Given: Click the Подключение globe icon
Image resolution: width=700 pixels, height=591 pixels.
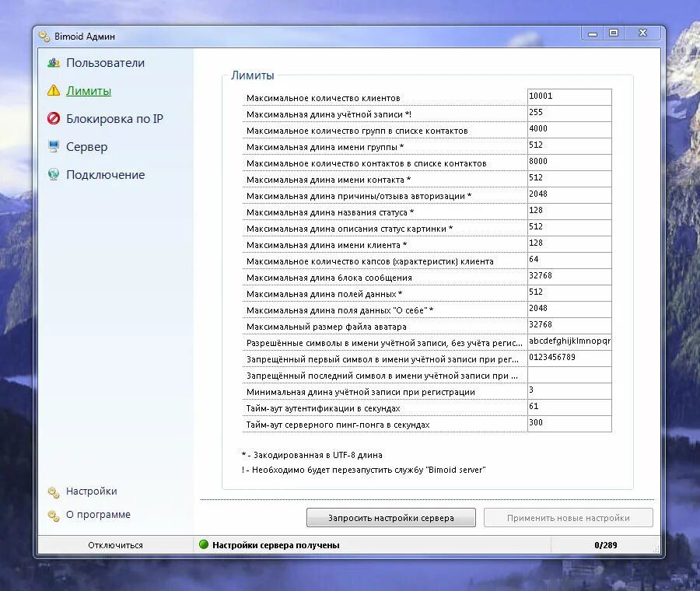Looking at the screenshot, I should (x=54, y=174).
